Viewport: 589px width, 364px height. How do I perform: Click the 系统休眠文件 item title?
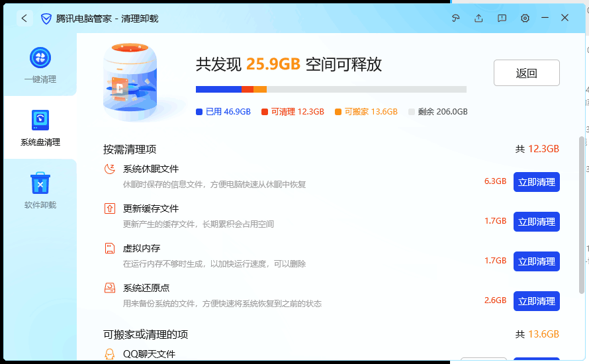click(x=151, y=169)
